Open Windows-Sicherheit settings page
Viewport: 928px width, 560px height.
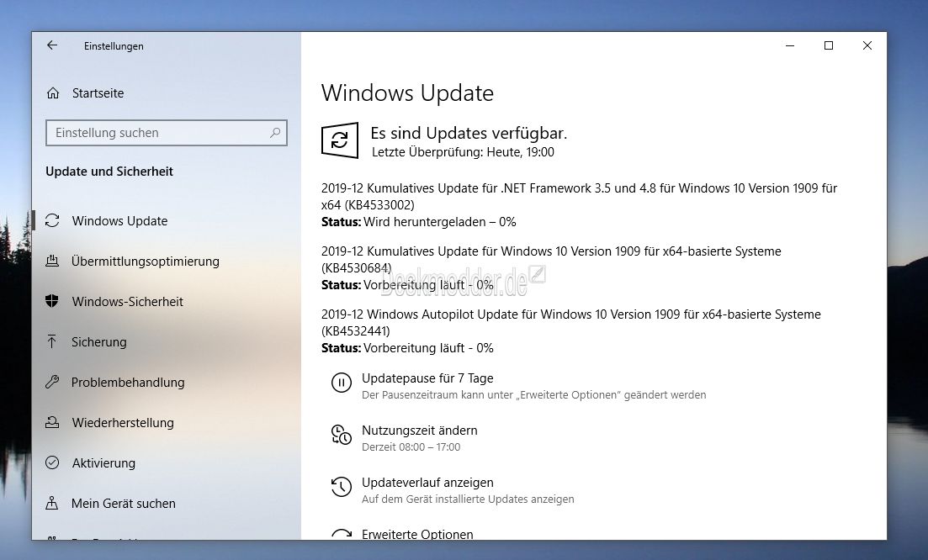128,302
